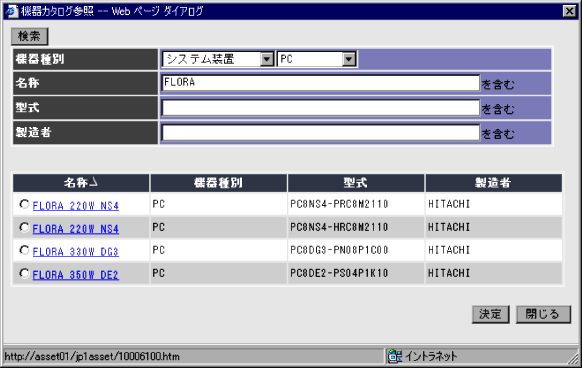Click the dialog's title bar page icon
Image resolution: width=582 pixels, height=368 pixels.
click(12, 11)
